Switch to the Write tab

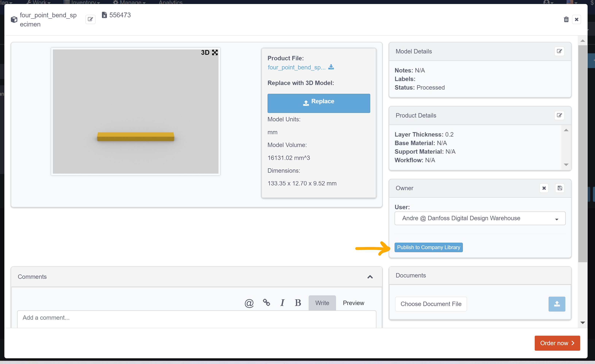tap(322, 303)
